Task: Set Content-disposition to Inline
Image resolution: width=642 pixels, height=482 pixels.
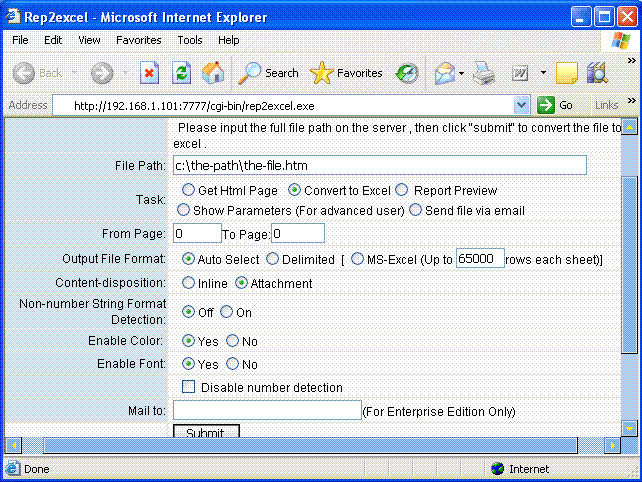Action: pos(188,283)
